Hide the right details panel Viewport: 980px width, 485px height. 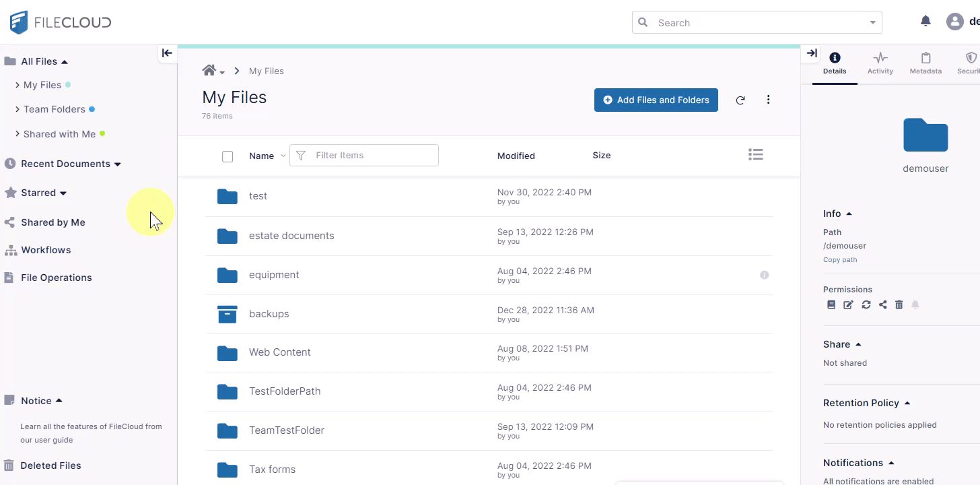point(812,53)
